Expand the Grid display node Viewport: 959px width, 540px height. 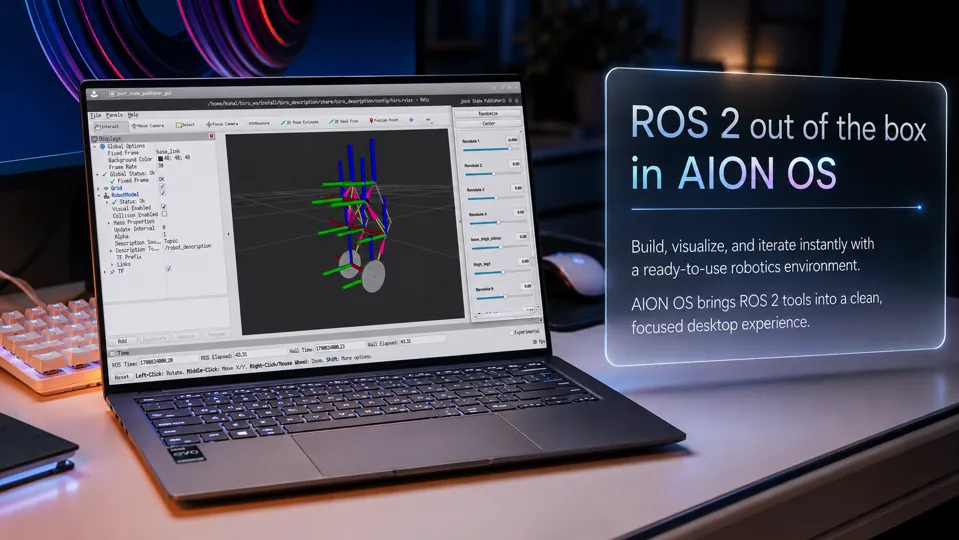click(98, 188)
